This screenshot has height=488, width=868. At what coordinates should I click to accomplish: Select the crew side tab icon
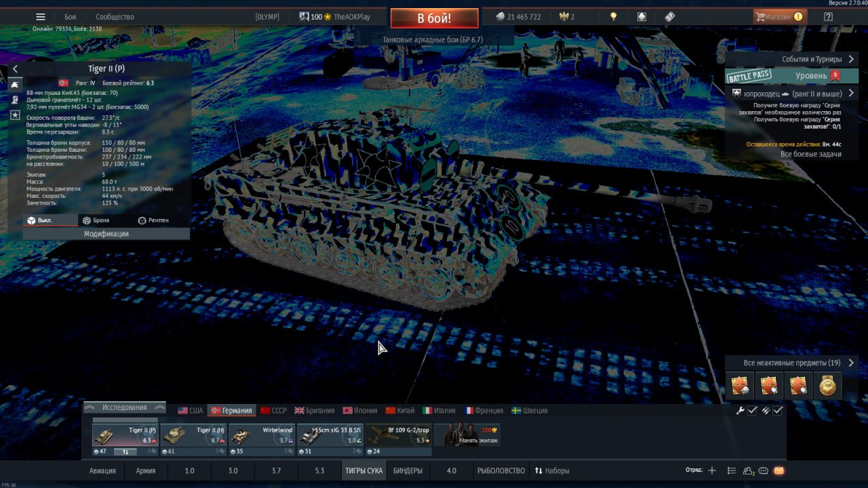tap(15, 100)
